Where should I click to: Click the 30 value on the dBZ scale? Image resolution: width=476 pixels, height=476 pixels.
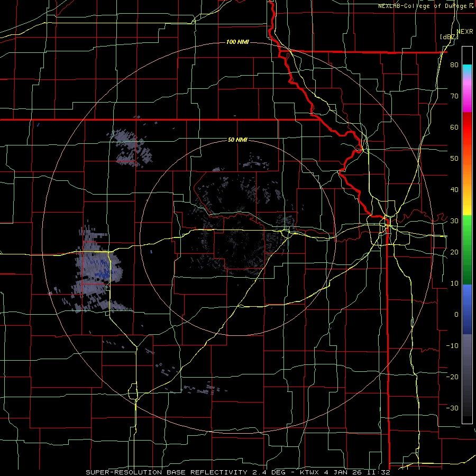point(454,221)
